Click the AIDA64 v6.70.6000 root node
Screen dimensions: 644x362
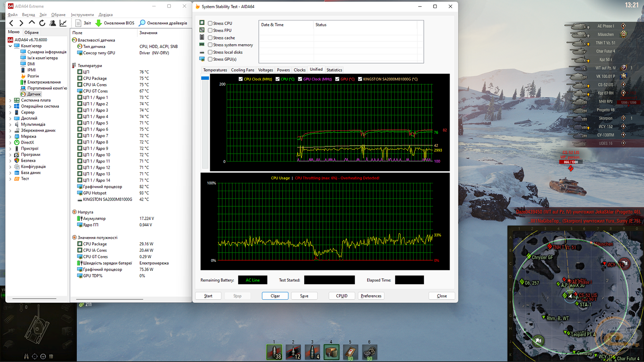(31, 40)
